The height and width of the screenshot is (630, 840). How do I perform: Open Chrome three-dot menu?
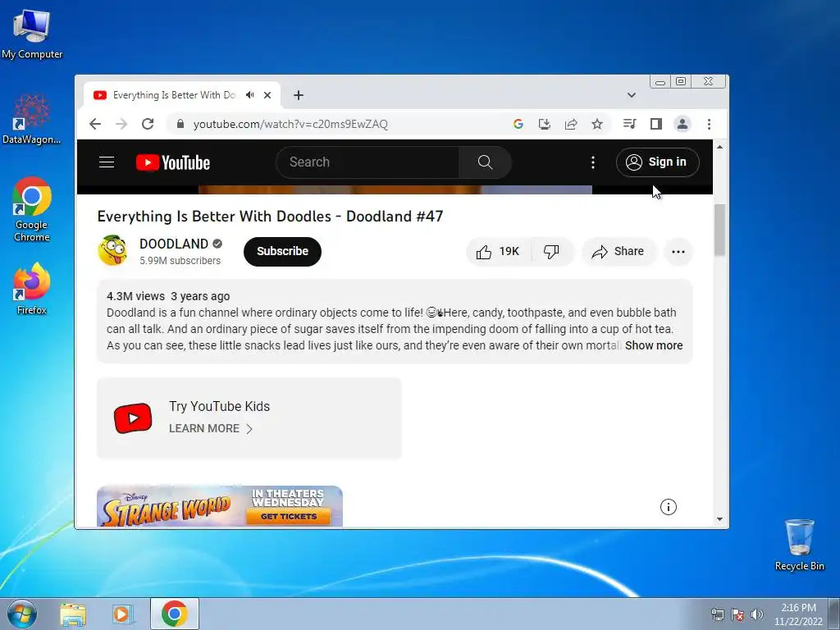point(709,125)
